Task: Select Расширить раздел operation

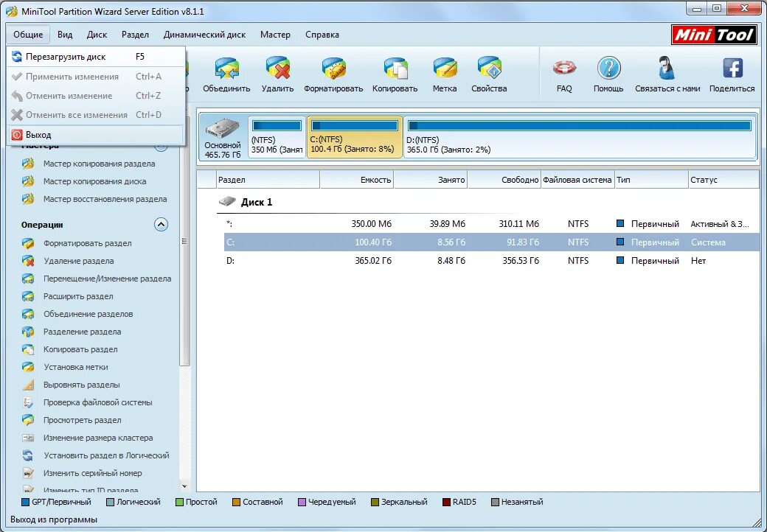Action: pyautogui.click(x=77, y=296)
